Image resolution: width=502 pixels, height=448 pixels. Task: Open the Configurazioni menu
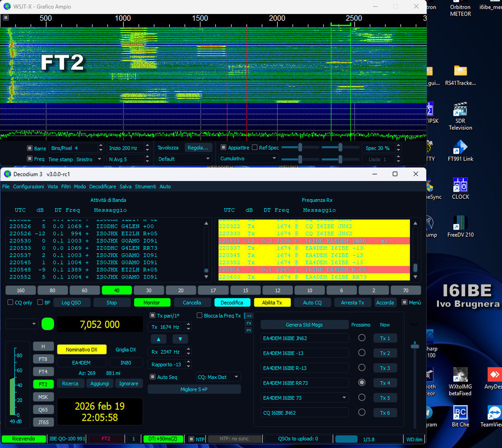(28, 186)
